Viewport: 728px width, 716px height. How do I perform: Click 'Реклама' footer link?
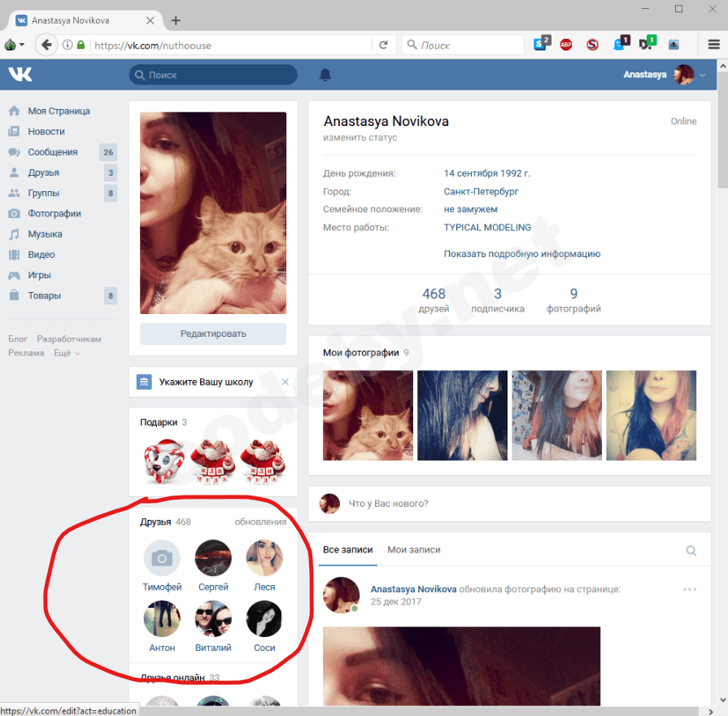click(x=26, y=353)
